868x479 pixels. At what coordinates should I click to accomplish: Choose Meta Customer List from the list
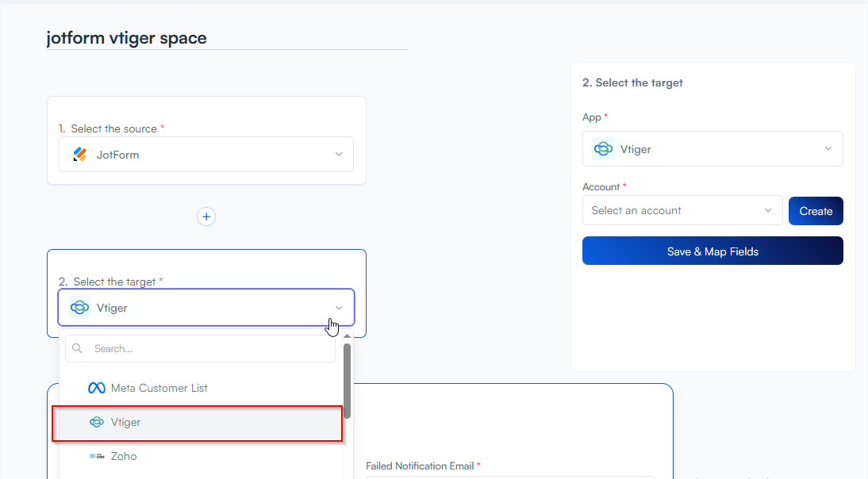159,388
